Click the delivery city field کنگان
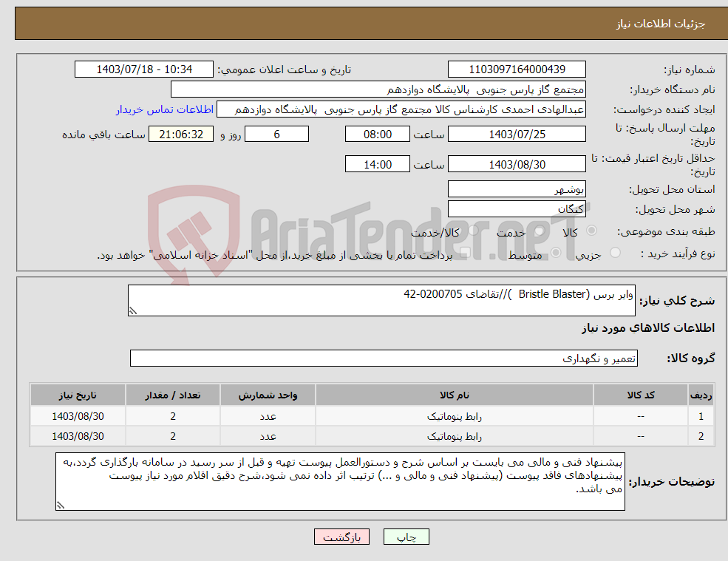728x561 pixels. (x=517, y=209)
